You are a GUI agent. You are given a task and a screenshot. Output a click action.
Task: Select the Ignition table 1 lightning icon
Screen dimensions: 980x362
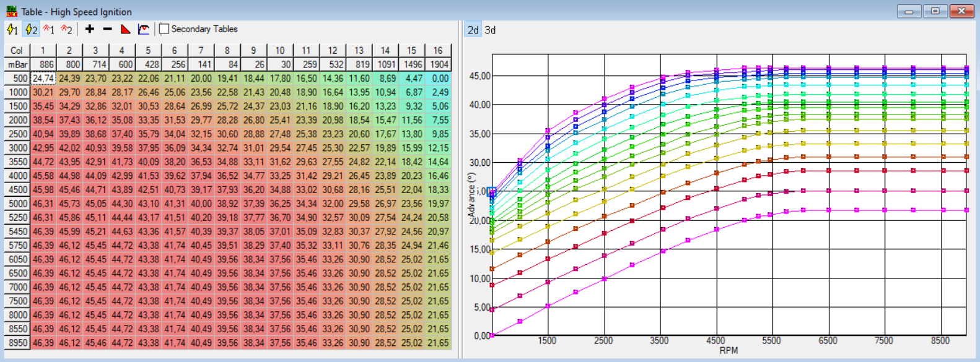click(x=12, y=29)
